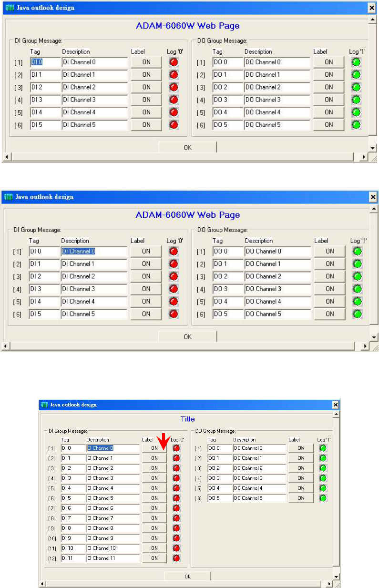Click the DI 10 tag field

point(73,548)
